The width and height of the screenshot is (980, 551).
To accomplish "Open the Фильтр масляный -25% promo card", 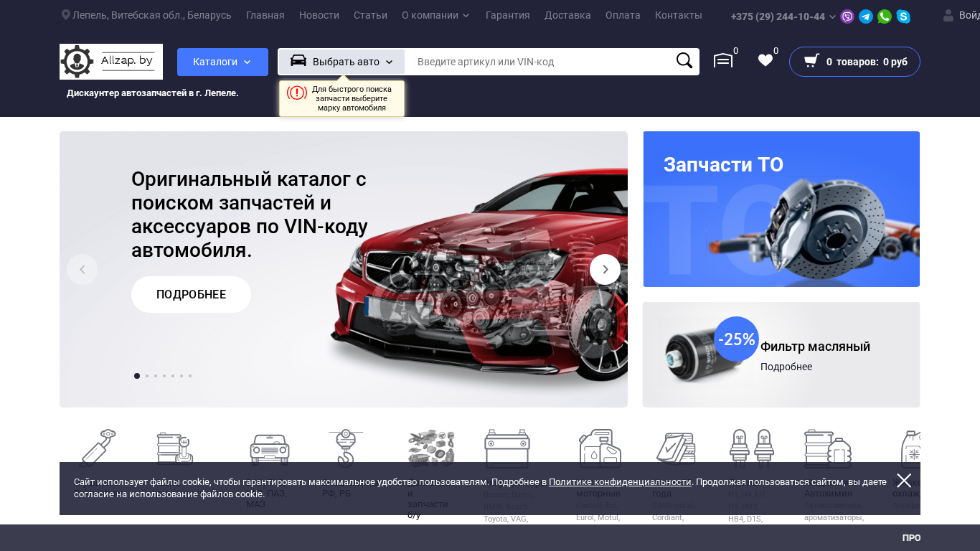I will 781,354.
